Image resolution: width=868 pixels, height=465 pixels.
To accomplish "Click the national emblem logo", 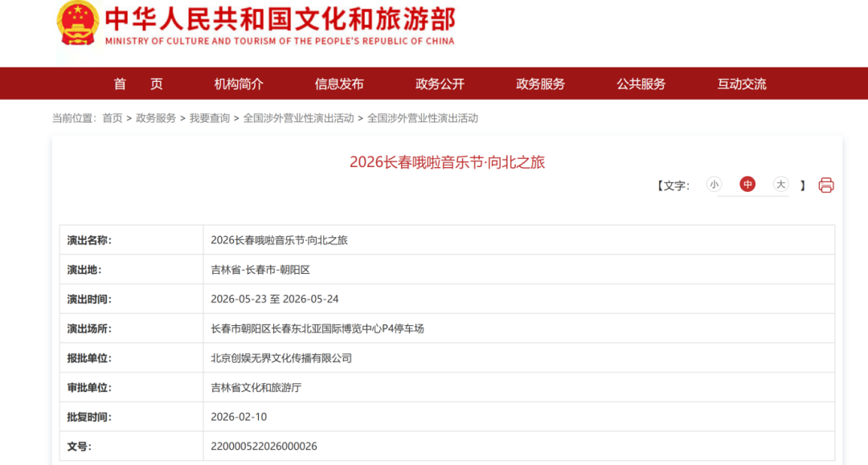I will click(77, 23).
